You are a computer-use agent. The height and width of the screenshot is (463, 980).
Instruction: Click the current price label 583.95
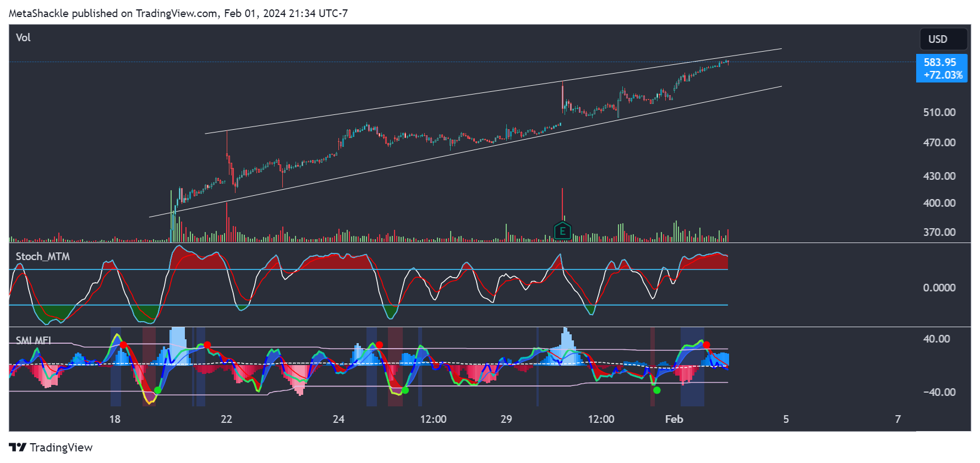tap(940, 62)
